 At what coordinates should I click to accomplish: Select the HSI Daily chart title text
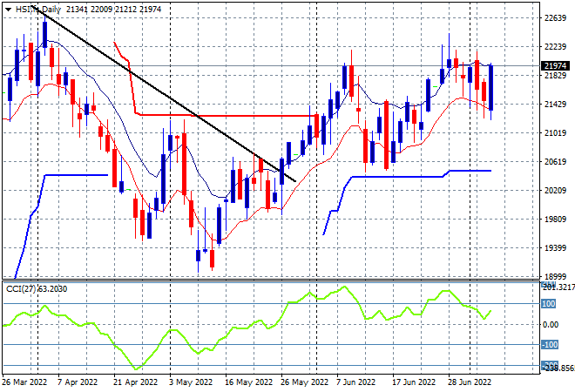pyautogui.click(x=38, y=10)
